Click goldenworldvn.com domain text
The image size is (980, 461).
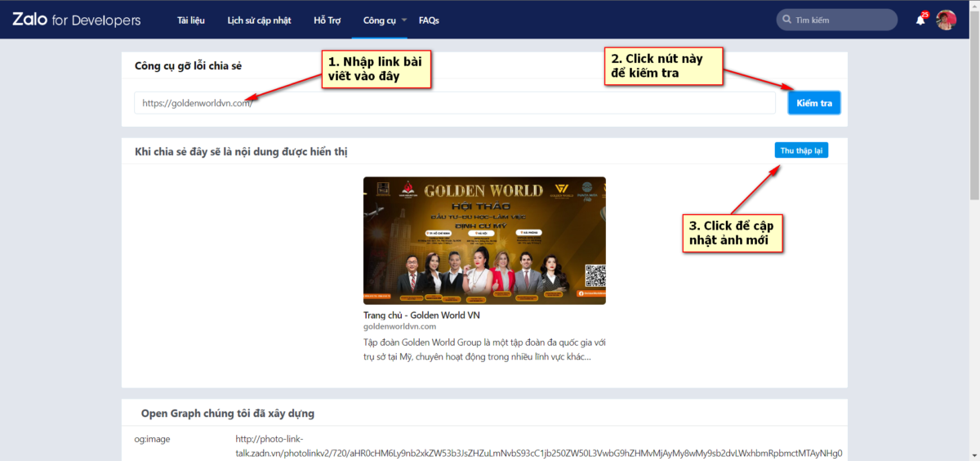400,326
